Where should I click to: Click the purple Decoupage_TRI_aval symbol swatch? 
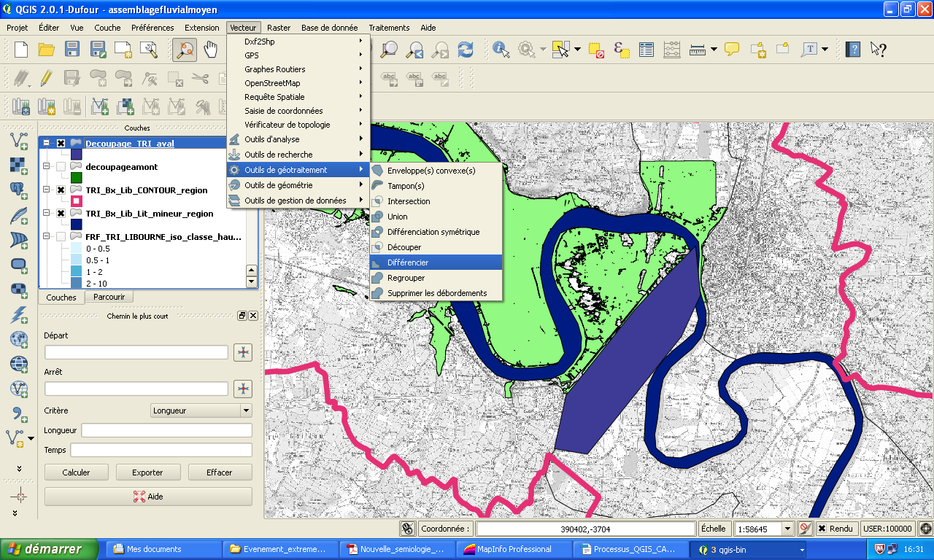pyautogui.click(x=77, y=155)
